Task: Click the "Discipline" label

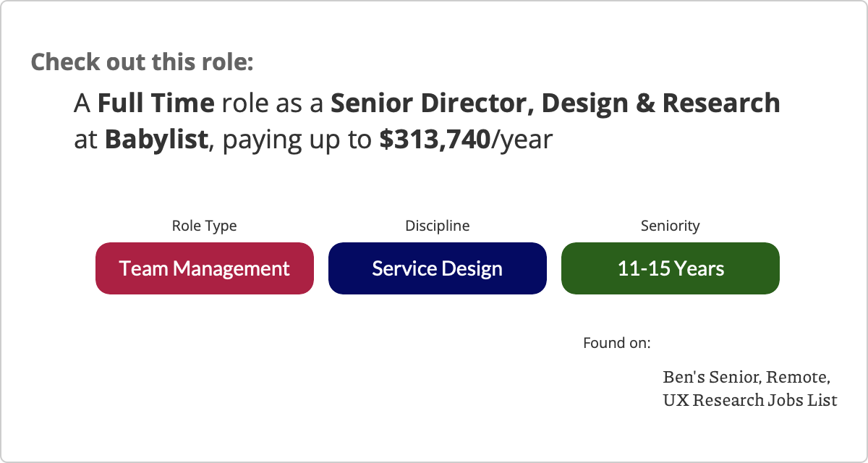Action: point(437,226)
